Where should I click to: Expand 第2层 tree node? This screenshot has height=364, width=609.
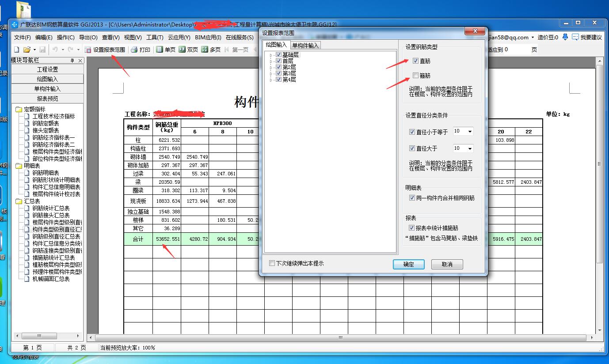click(x=270, y=67)
